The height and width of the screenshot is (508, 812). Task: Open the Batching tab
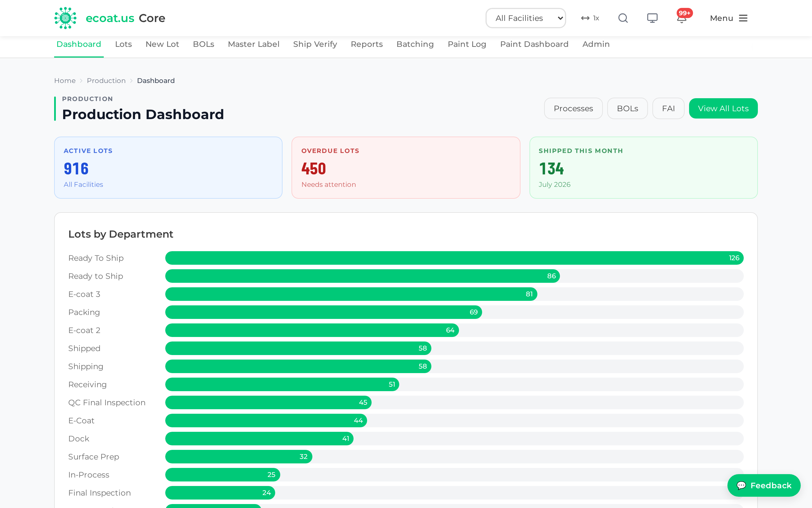coord(415,44)
